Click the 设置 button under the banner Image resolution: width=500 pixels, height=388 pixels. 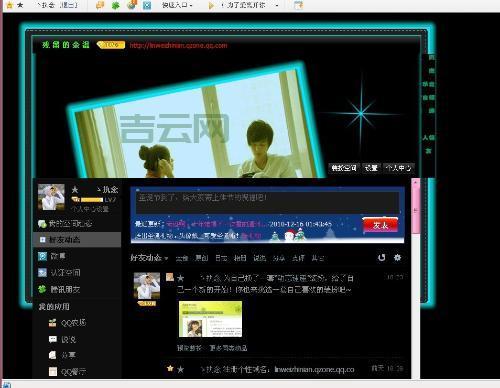click(x=371, y=168)
